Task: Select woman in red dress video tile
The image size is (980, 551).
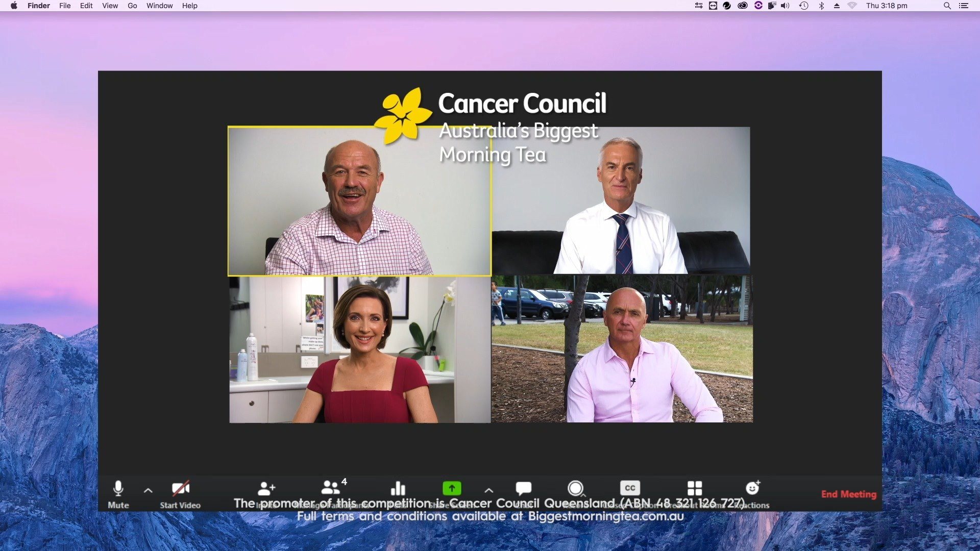Action: click(360, 349)
